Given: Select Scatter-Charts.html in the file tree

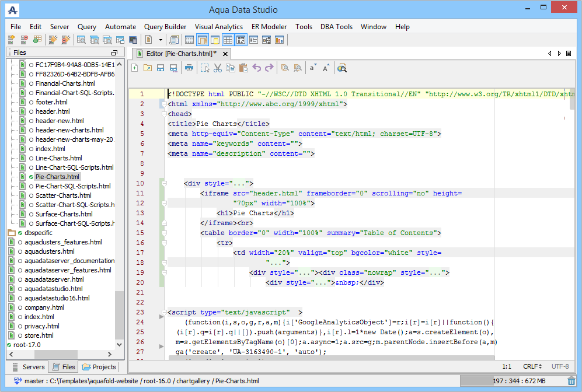Looking at the screenshot, I should (x=63, y=195).
